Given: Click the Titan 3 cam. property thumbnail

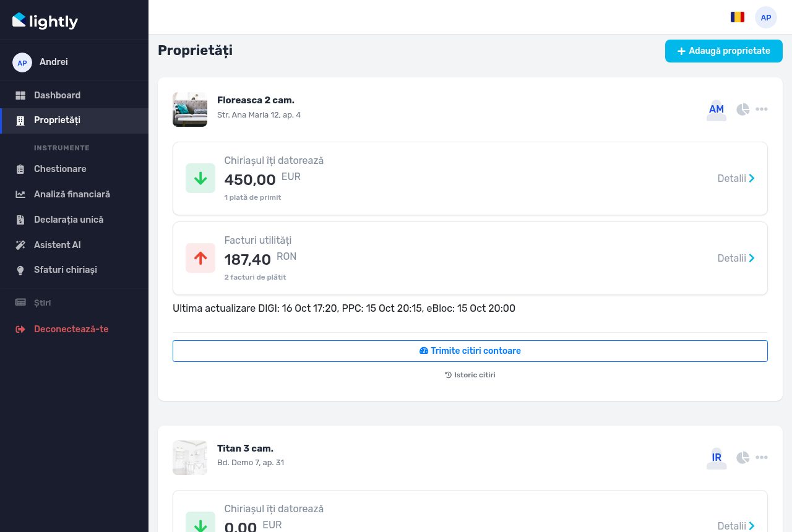Looking at the screenshot, I should [x=190, y=458].
